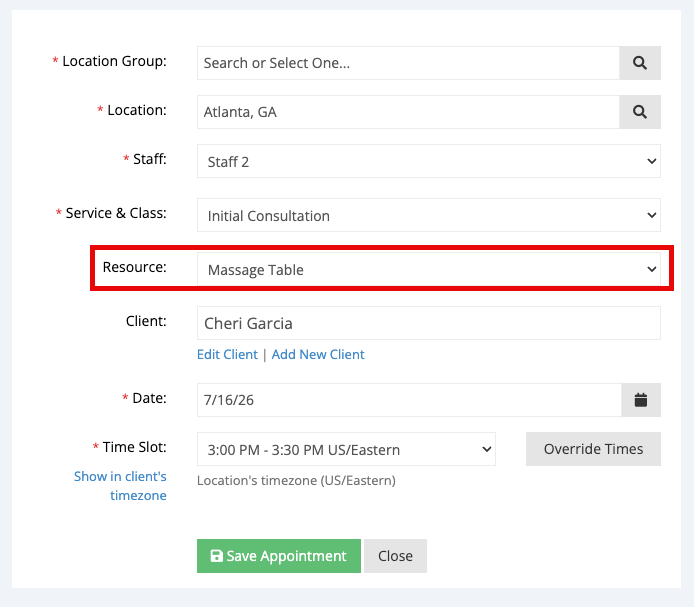Click the Add New Client link
Screen dimensions: 694x607
tap(318, 354)
